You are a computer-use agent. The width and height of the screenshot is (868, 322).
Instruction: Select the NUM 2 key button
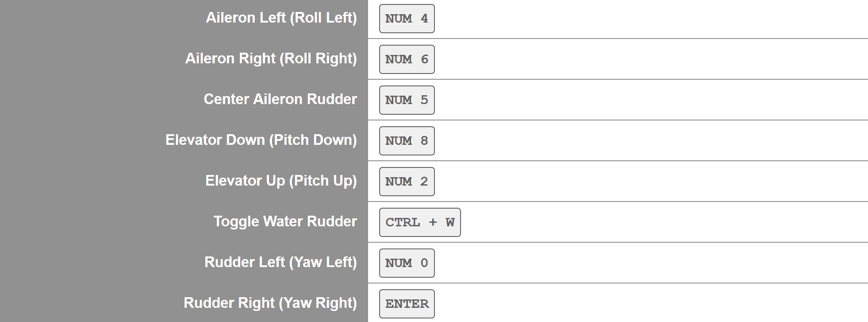point(407,182)
